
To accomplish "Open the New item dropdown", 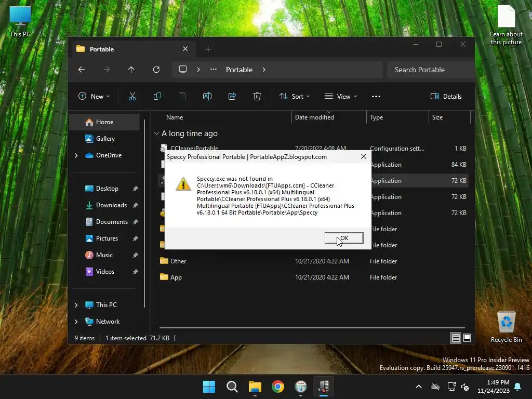I will click(94, 96).
